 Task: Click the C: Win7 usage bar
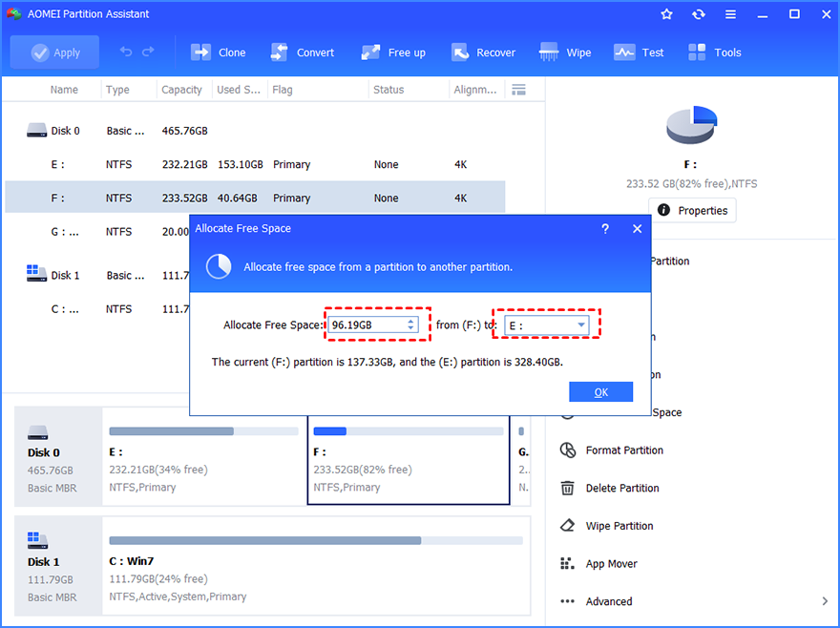point(316,540)
